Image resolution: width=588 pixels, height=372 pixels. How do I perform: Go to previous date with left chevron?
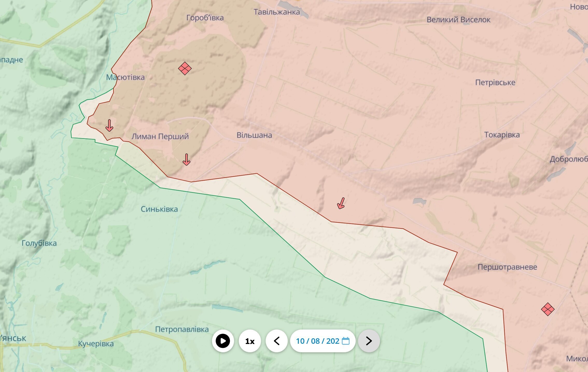pyautogui.click(x=277, y=341)
